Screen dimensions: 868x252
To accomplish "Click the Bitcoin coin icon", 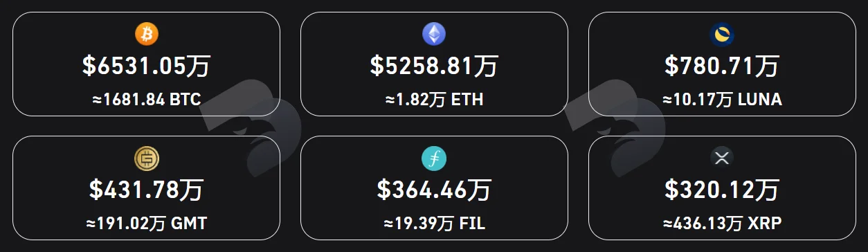I will point(147,33).
